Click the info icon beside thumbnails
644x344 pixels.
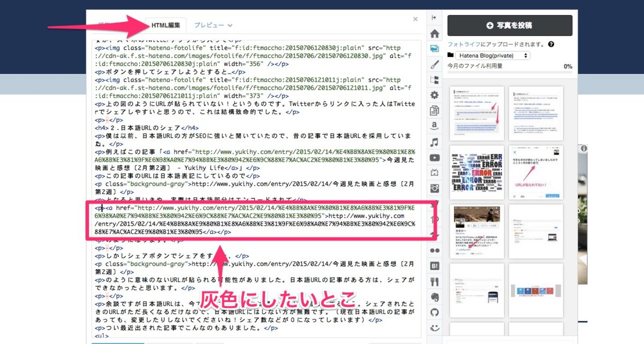point(583,148)
